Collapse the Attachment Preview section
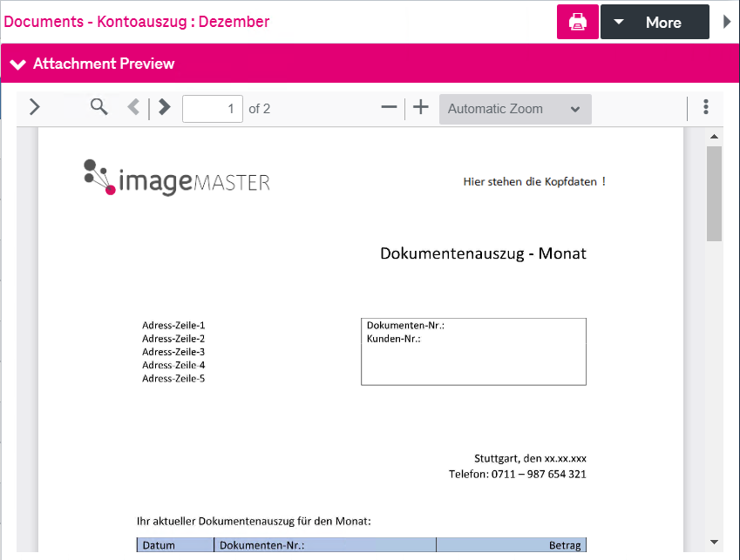 (x=17, y=63)
